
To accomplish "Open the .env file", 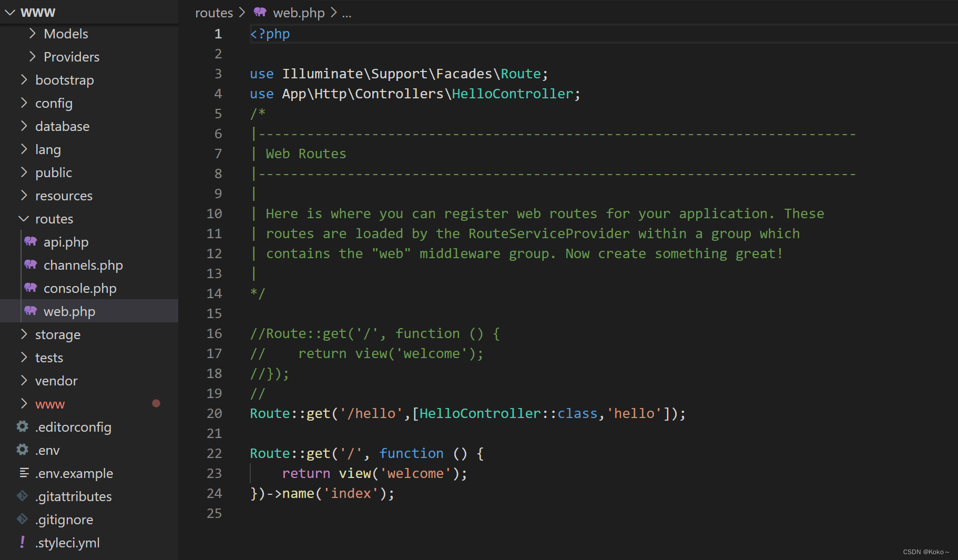I will [47, 450].
